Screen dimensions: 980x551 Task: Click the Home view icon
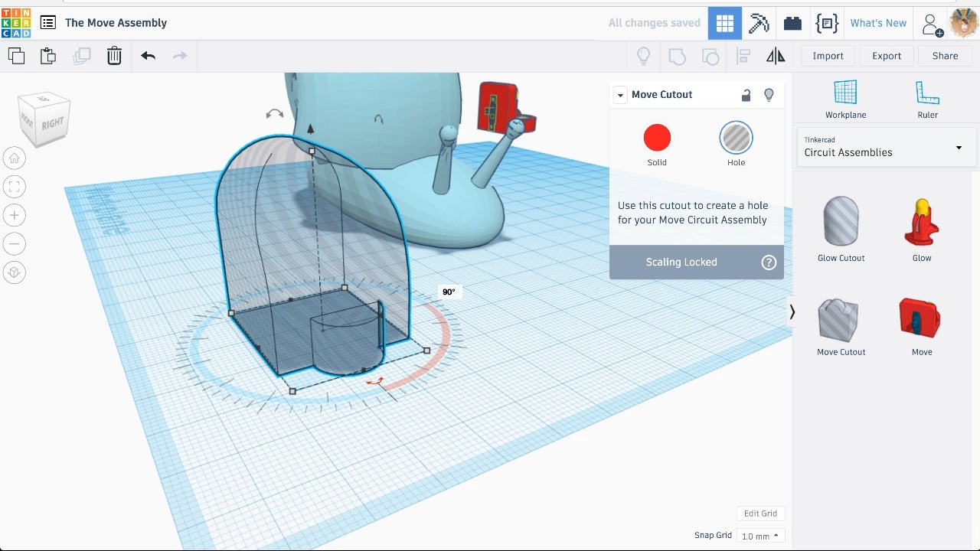tap(14, 158)
